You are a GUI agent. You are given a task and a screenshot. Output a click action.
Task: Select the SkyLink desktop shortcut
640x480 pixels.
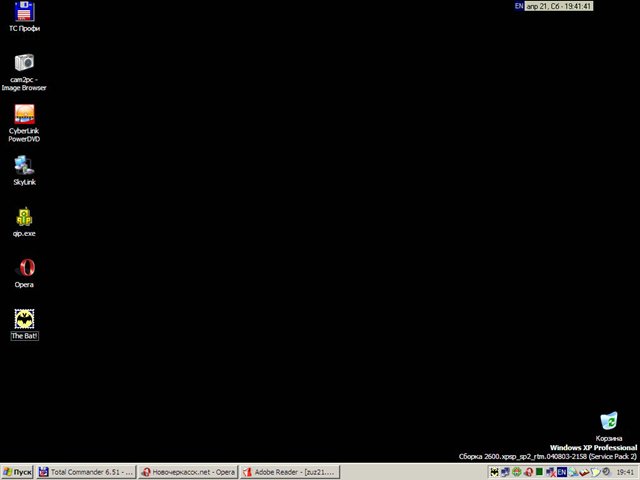tap(24, 171)
